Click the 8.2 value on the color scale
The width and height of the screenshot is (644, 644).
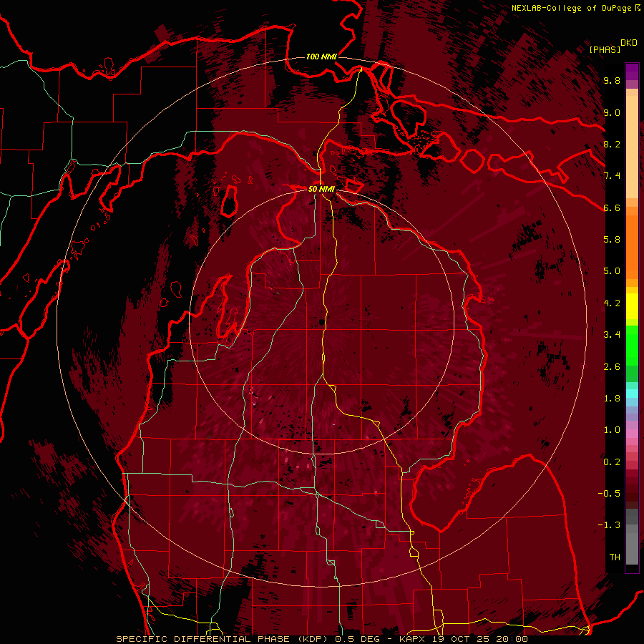point(612,144)
